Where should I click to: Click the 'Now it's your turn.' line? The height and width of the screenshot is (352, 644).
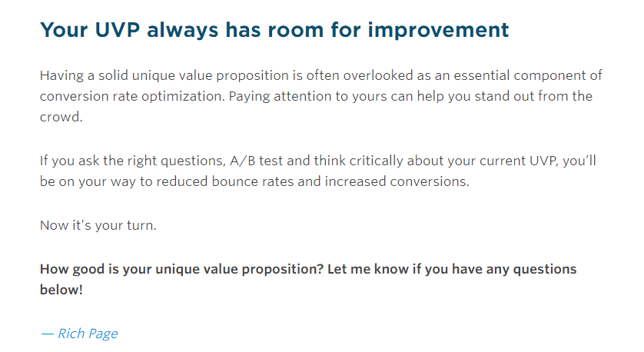coord(98,225)
